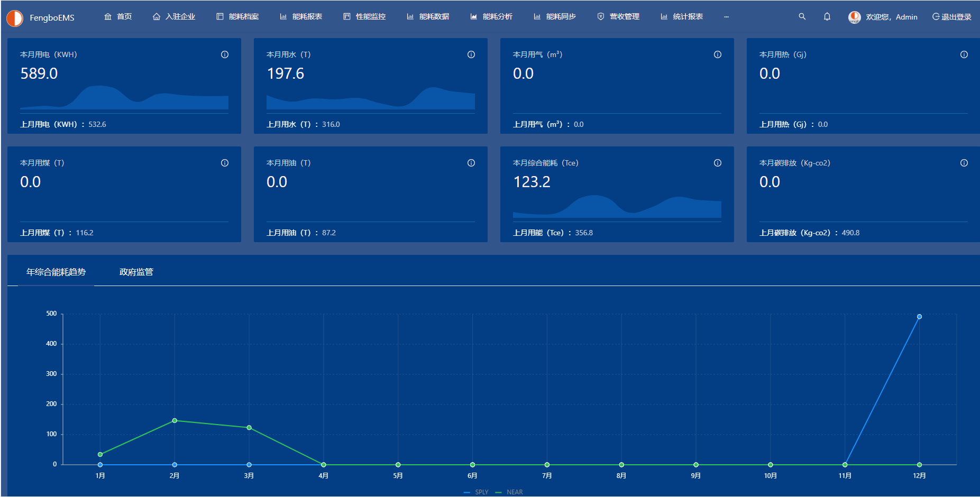
Task: Toggle the NEAR series in chart legend
Action: coord(509,492)
